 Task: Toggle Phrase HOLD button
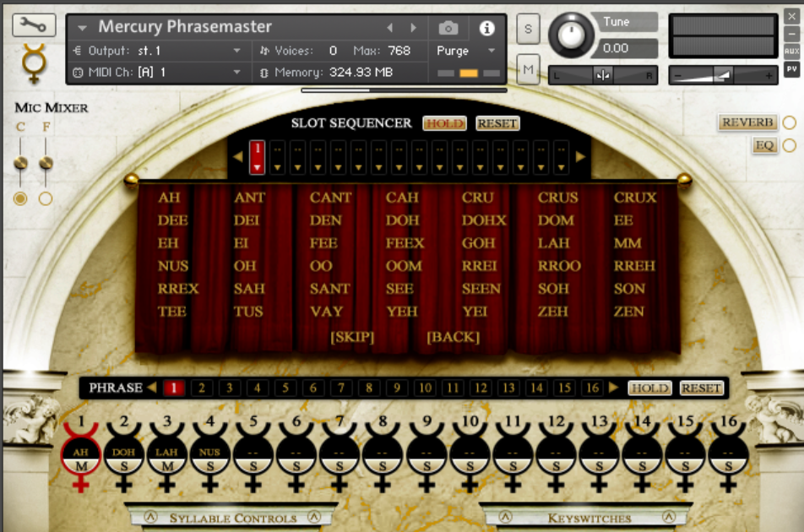click(x=649, y=388)
